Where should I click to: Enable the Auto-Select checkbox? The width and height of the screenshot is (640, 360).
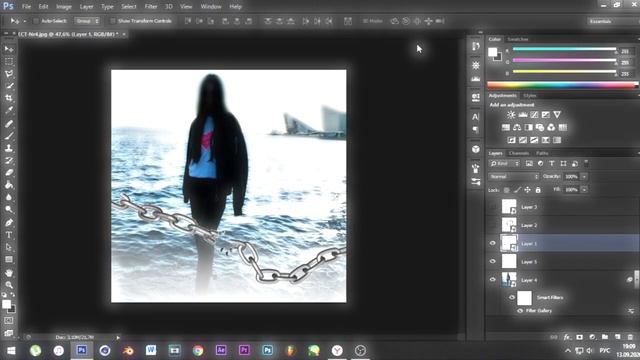[36, 21]
